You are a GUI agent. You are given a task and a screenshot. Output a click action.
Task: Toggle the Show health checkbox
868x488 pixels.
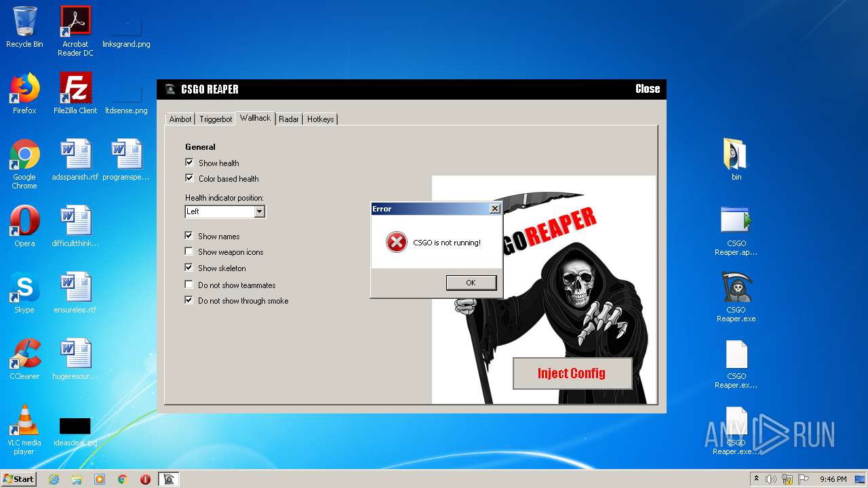click(x=189, y=163)
